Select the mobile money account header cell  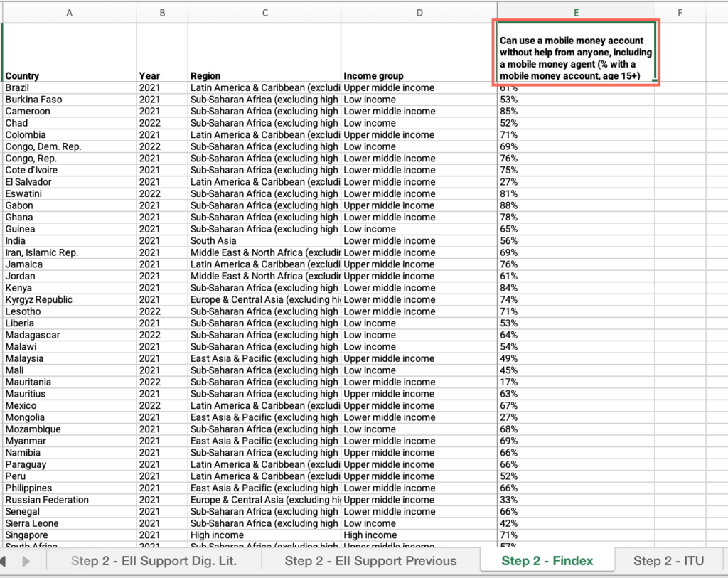[x=576, y=53]
